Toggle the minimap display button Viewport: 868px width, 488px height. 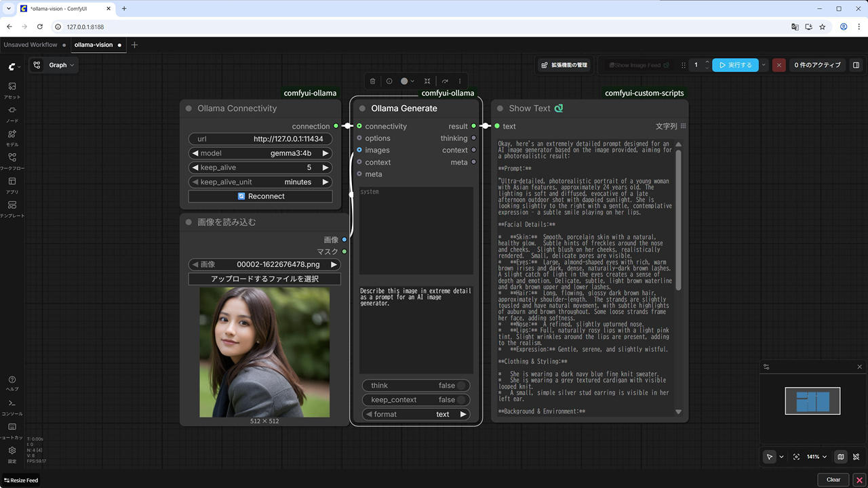coord(841,457)
